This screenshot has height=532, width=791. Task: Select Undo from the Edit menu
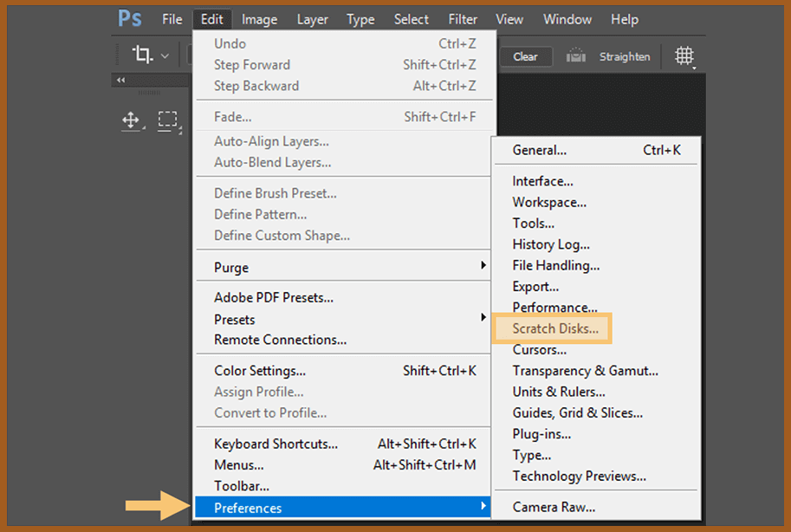[x=230, y=43]
